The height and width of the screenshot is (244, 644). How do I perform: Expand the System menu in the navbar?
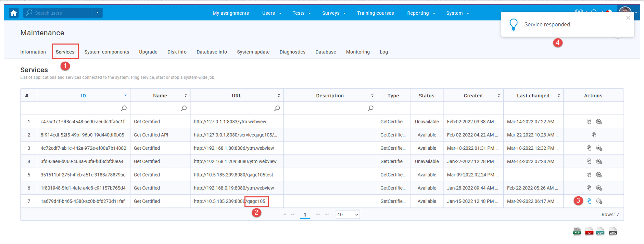click(x=457, y=13)
